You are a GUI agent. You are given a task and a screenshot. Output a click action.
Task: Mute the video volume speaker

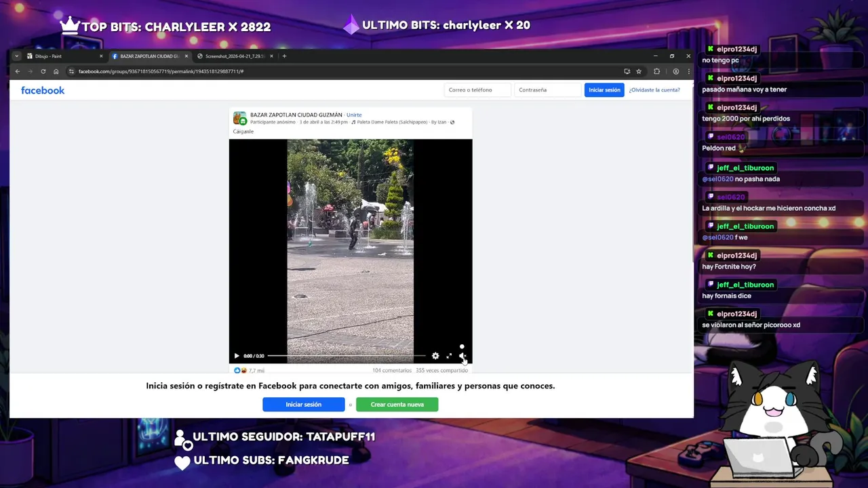[x=462, y=356]
